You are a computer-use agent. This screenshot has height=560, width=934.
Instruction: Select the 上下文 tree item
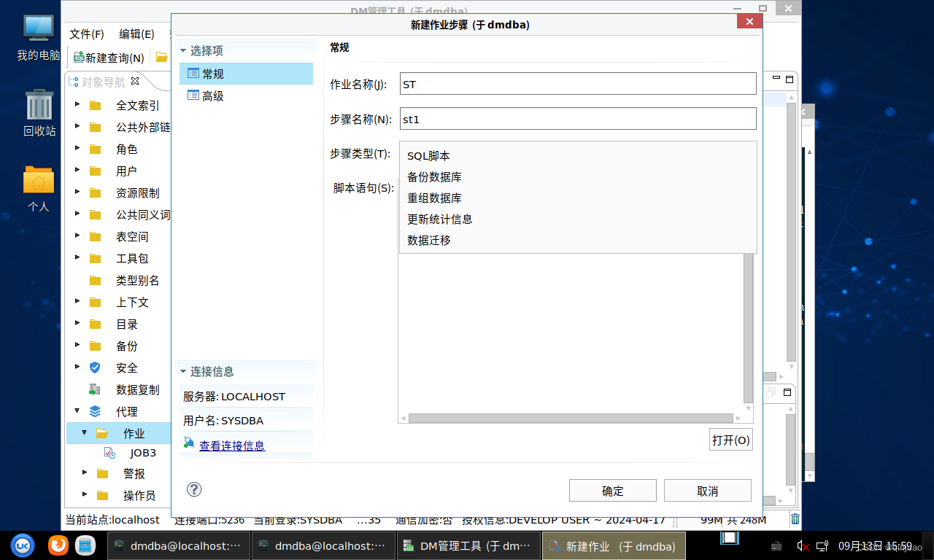[x=132, y=302]
